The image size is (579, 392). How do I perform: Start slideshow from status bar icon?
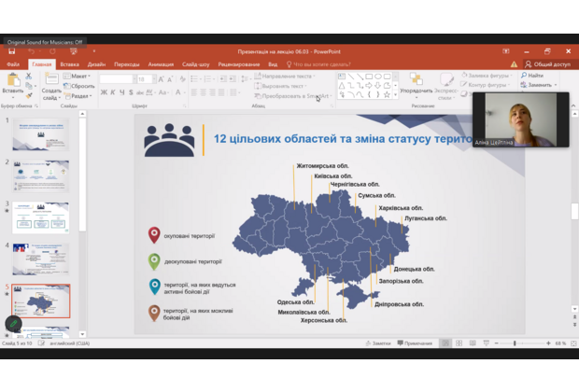485,343
